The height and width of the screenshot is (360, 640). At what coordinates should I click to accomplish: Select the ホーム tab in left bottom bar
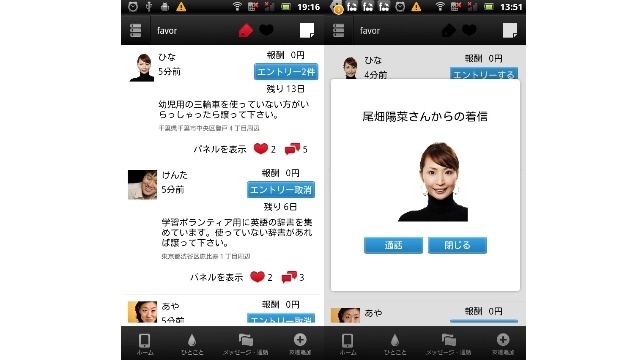pos(144,343)
